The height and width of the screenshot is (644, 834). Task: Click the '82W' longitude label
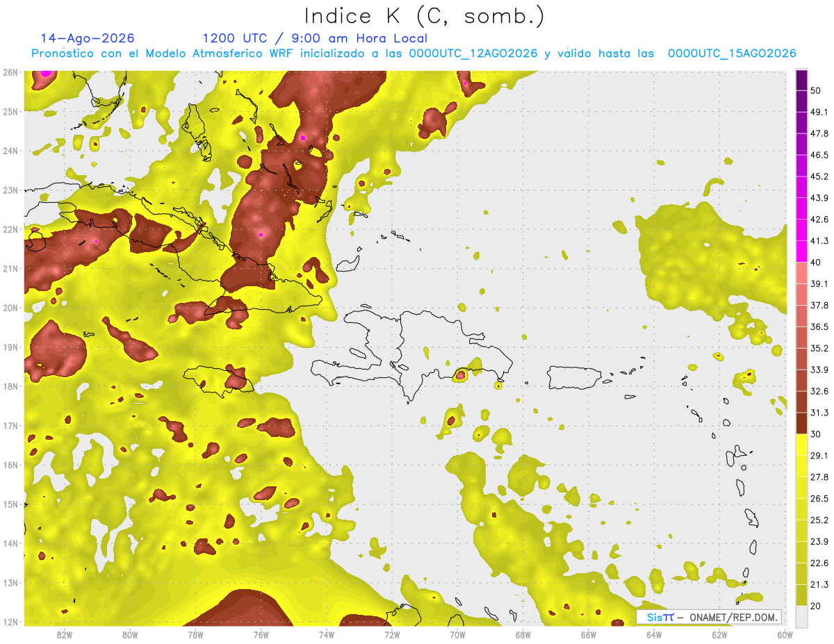tap(64, 634)
